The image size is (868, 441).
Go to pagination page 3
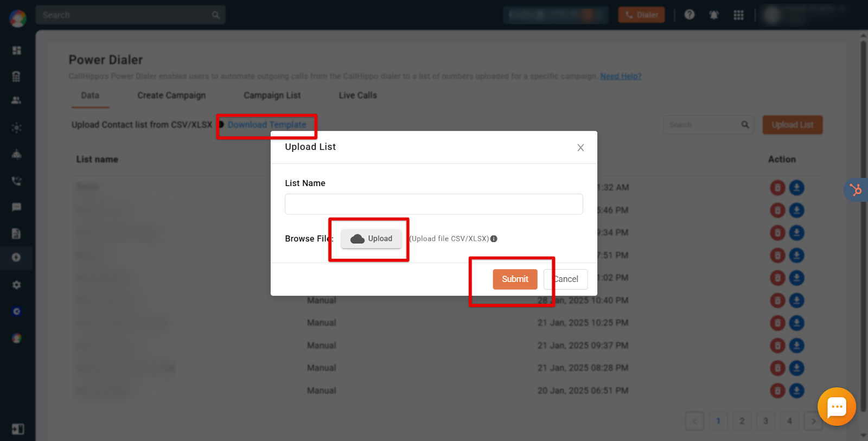[x=765, y=421]
